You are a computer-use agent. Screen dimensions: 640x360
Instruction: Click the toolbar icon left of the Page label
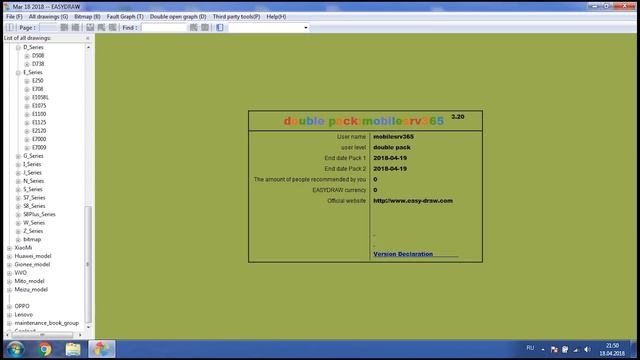[x=11, y=27]
